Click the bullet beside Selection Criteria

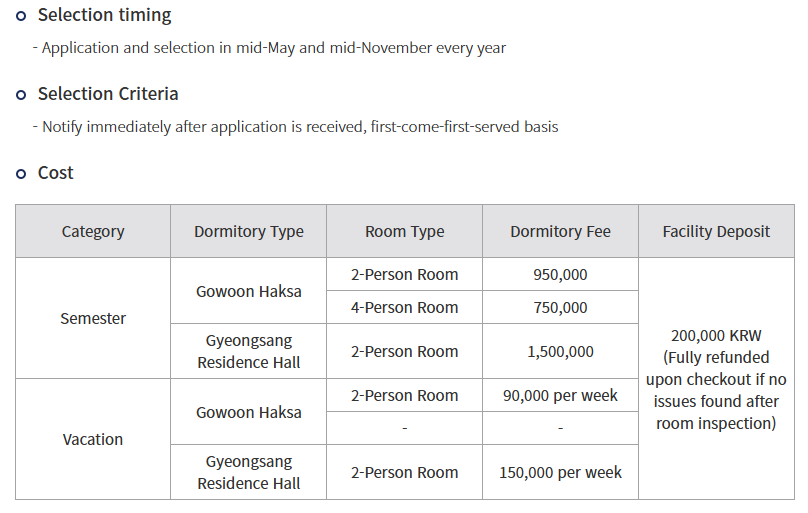point(21,95)
